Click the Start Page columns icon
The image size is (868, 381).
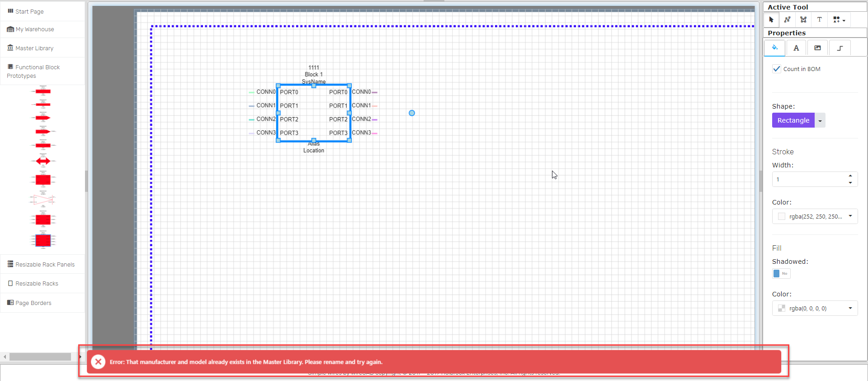[x=10, y=11]
